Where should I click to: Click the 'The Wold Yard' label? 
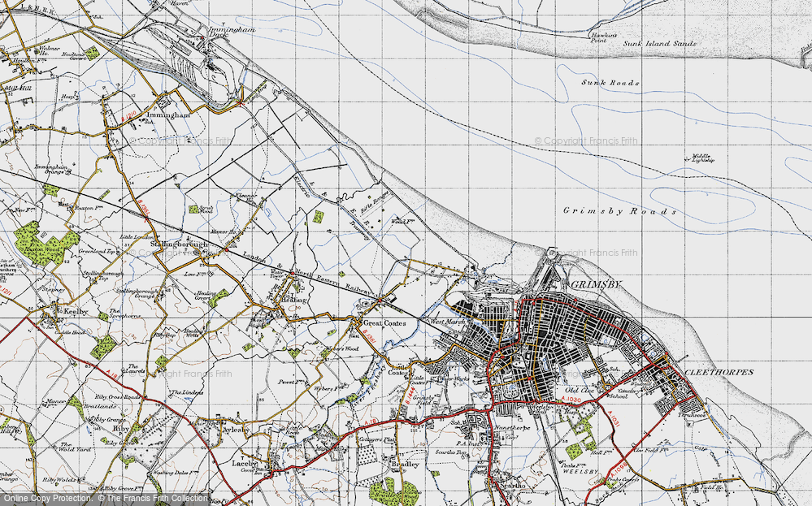click(75, 447)
